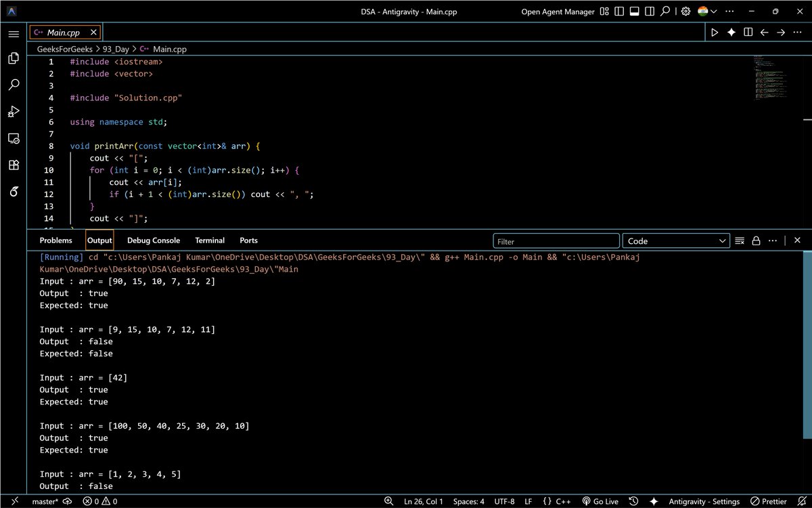Click the Antigravity logo in title bar
The image size is (812, 508).
12,12
